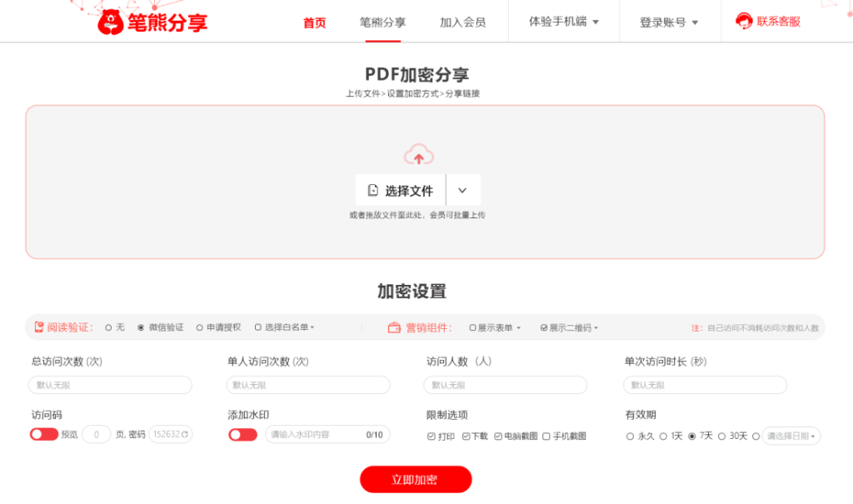Click the 立即加密 button
Viewport: 853px width, 504px height.
(x=416, y=480)
